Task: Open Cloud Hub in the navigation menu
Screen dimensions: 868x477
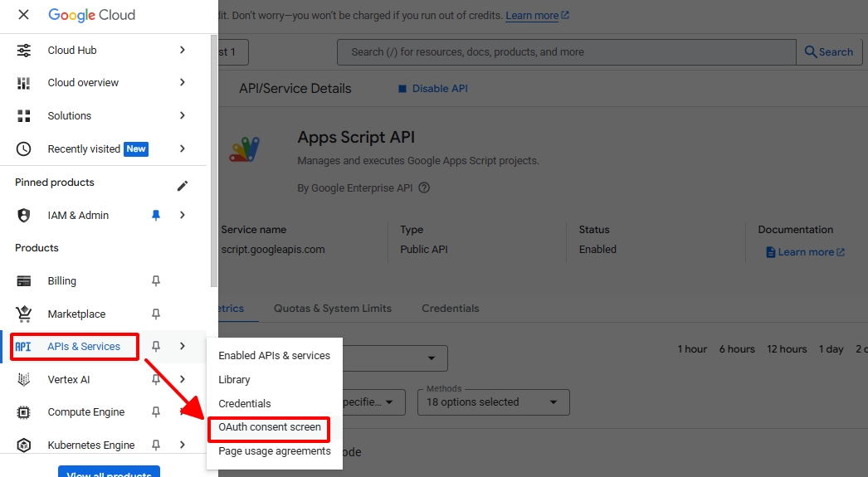Action: [x=72, y=51]
